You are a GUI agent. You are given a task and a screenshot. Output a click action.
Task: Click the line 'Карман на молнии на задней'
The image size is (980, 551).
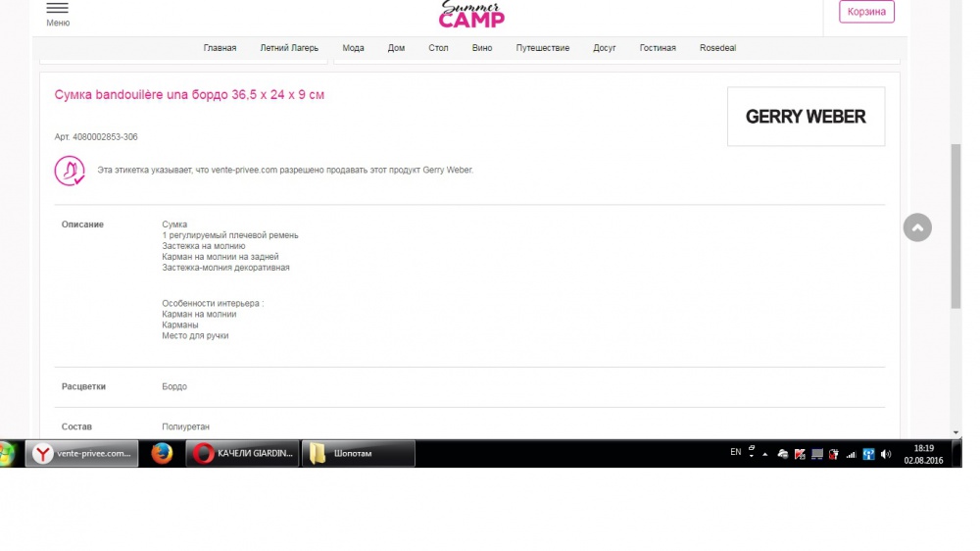[220, 257]
